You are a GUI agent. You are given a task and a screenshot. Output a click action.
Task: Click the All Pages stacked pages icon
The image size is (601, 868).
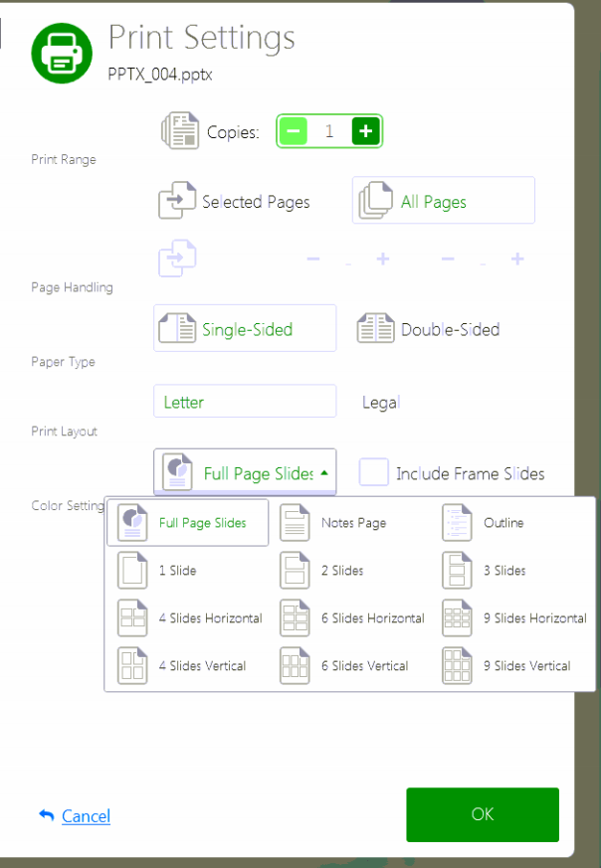click(x=375, y=201)
